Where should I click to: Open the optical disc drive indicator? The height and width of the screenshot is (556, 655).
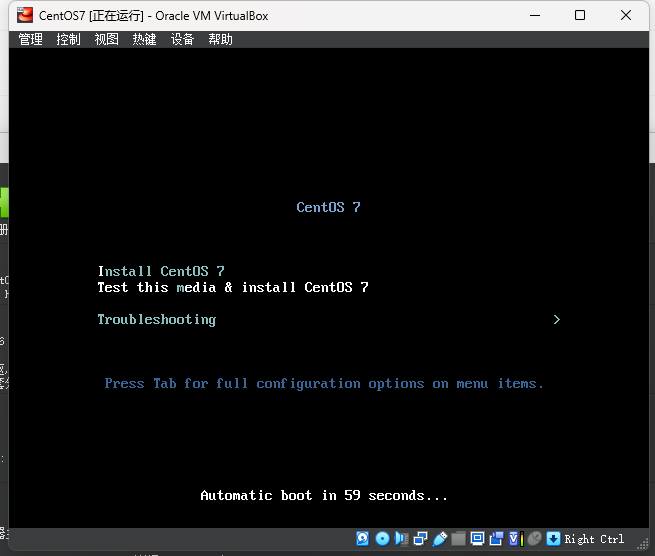point(382,538)
